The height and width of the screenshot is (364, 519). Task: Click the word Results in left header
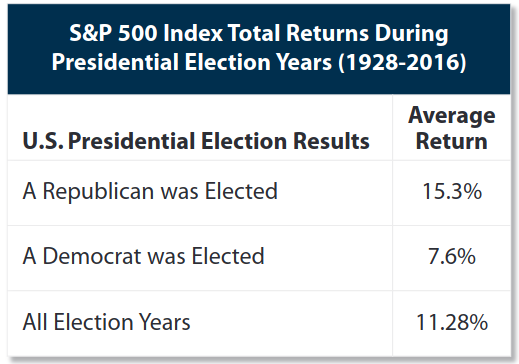(x=331, y=141)
